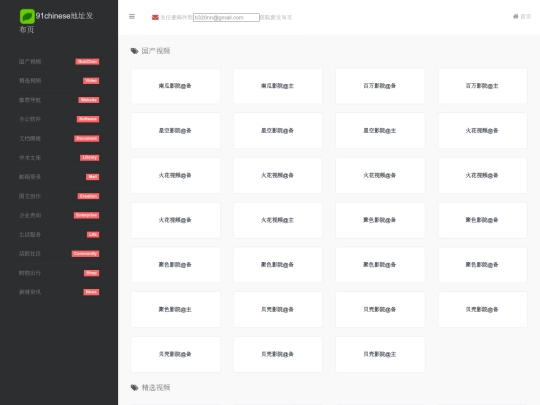Open the 聚色影院@主 card
The height and width of the screenshot is (405, 540).
pyautogui.click(x=175, y=310)
